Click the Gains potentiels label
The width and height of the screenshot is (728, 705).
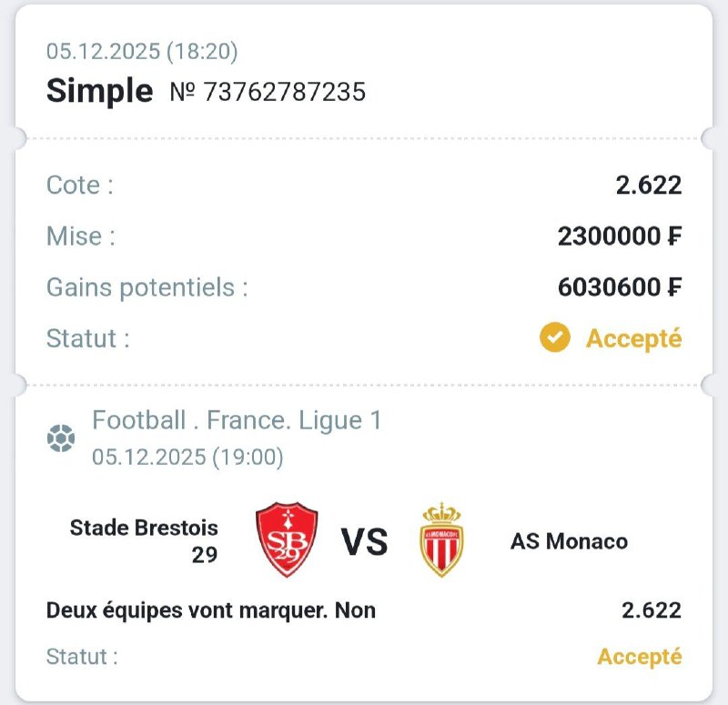click(147, 287)
